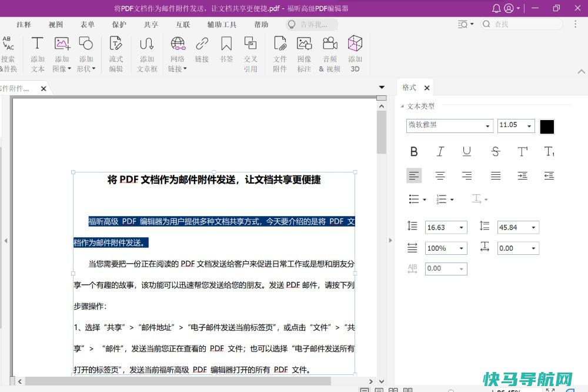Screen dimensions: 588x392
Task: Open the advanced search options icon
Action: [465, 24]
